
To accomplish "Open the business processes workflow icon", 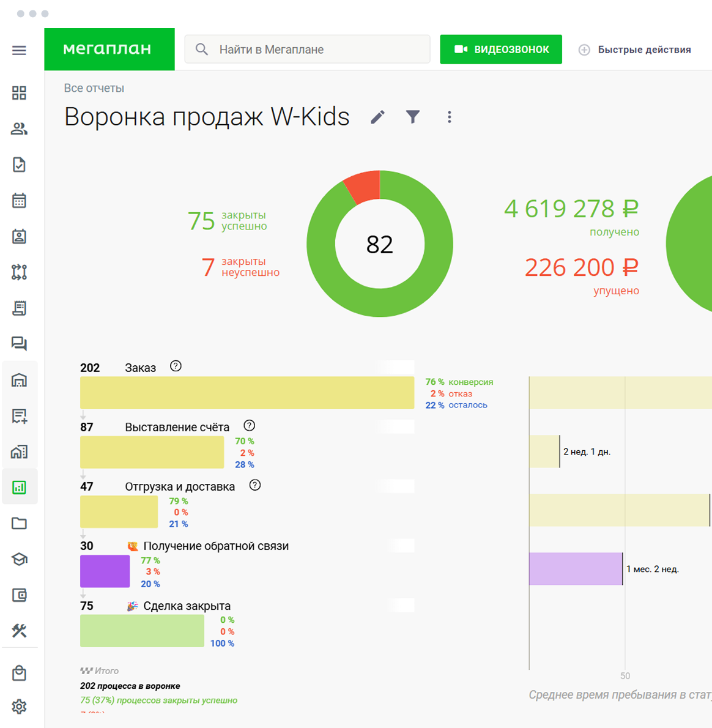I will pyautogui.click(x=19, y=272).
